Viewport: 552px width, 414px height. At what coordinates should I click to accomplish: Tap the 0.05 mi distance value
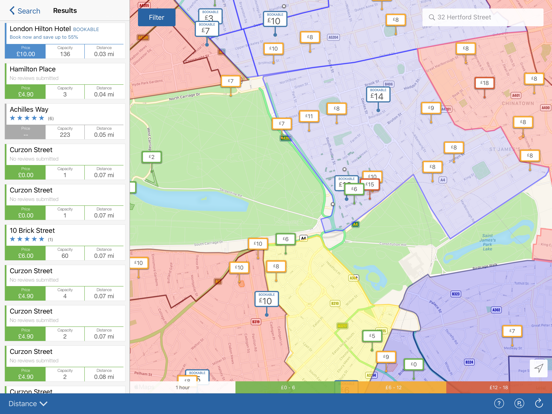(104, 135)
